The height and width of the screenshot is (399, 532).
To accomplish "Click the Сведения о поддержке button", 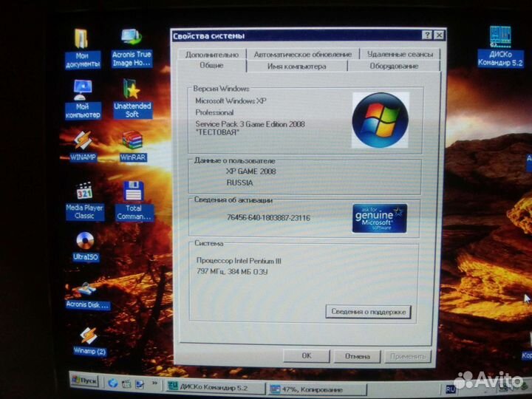I will click(x=368, y=312).
